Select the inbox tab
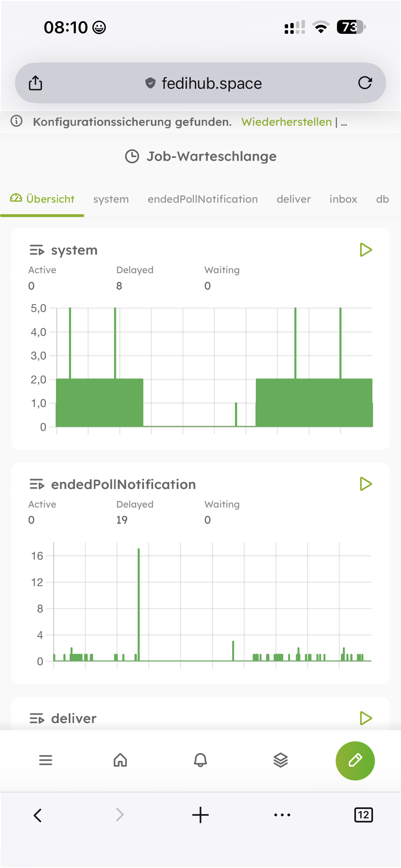The width and height of the screenshot is (401, 868). (x=343, y=199)
